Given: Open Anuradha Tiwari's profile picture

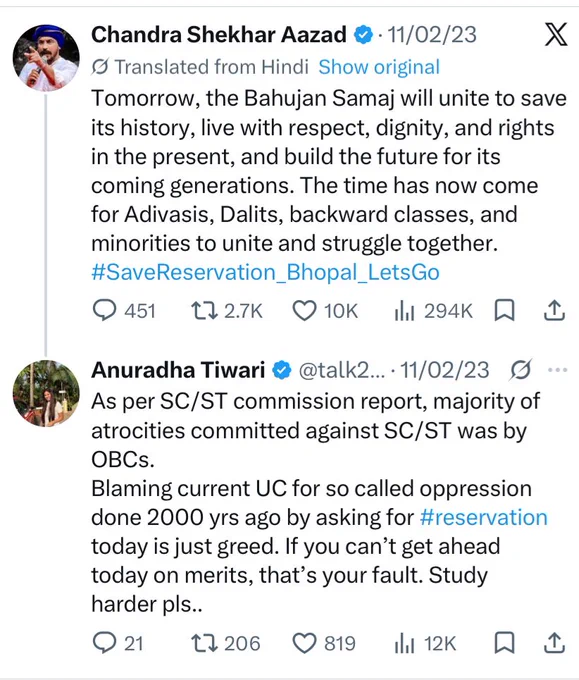Looking at the screenshot, I should [x=46, y=393].
